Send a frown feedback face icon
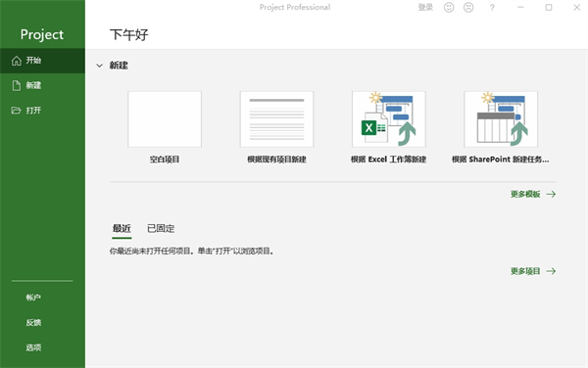 468,7
